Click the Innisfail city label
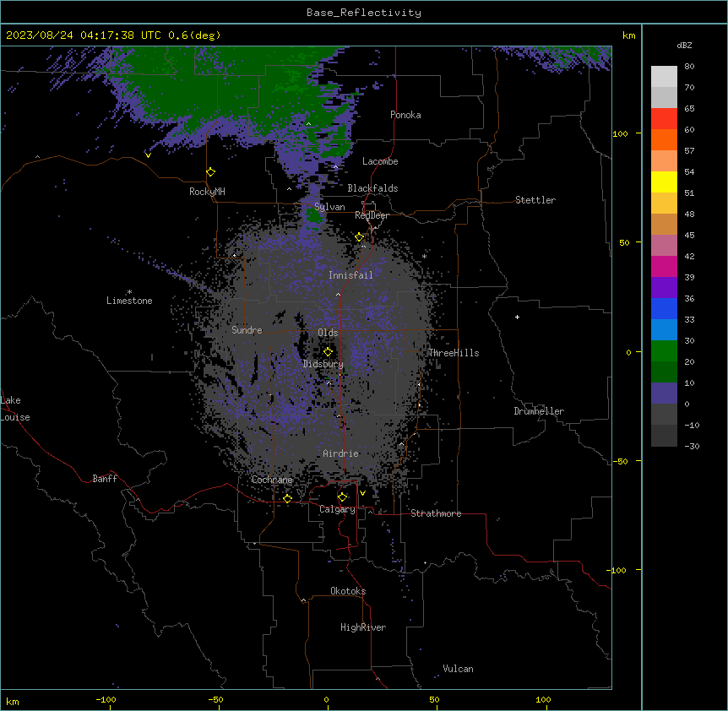Viewport: 728px width, 711px height. coord(350,275)
